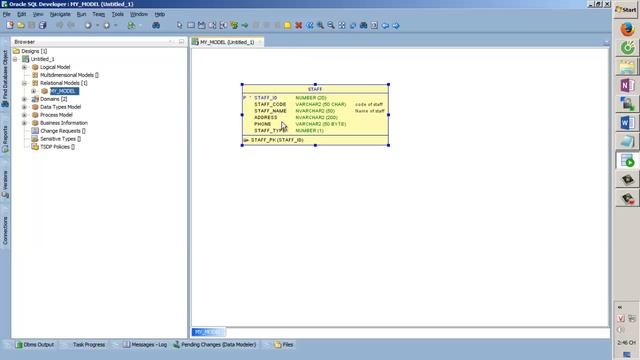Click the Zoom Out magnifier icon
The width and height of the screenshot is (640, 360).
[331, 25]
